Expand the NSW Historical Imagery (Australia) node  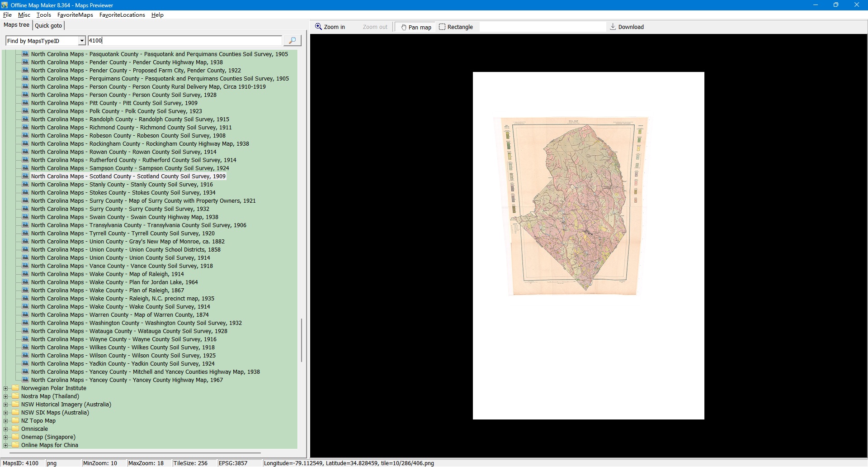pyautogui.click(x=6, y=405)
